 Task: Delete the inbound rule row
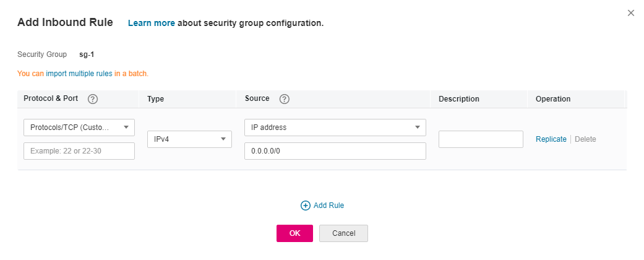point(585,139)
